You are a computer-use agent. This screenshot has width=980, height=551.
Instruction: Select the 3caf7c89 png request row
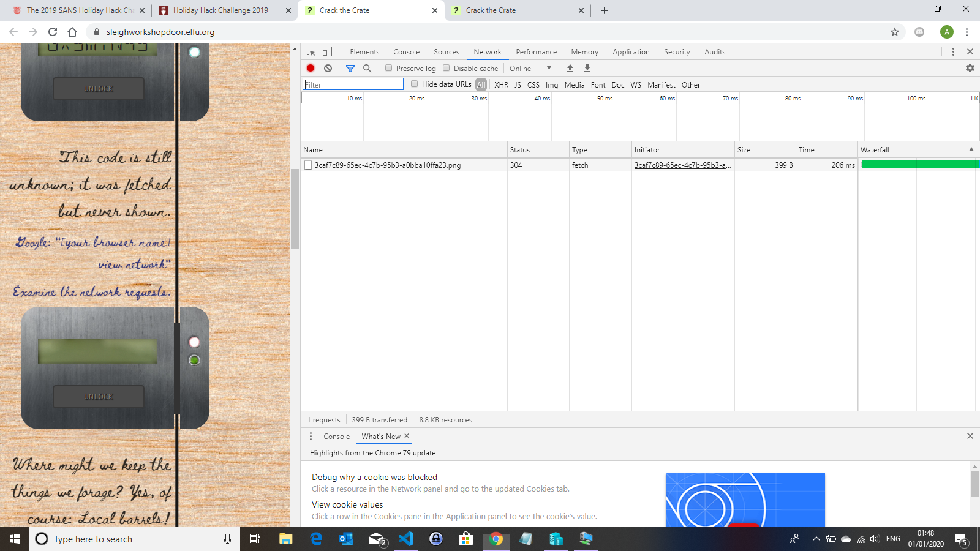[x=640, y=165]
